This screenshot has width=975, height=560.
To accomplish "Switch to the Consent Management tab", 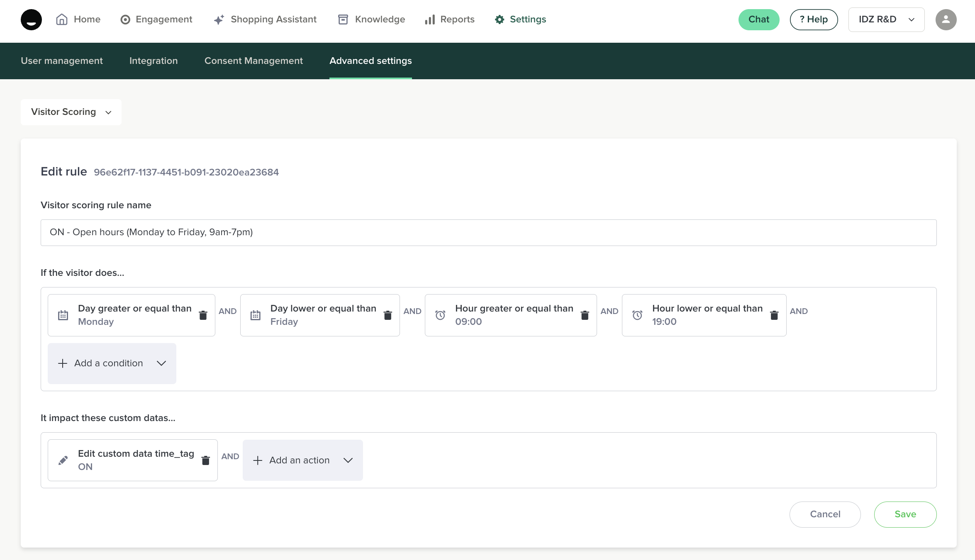I will tap(253, 61).
